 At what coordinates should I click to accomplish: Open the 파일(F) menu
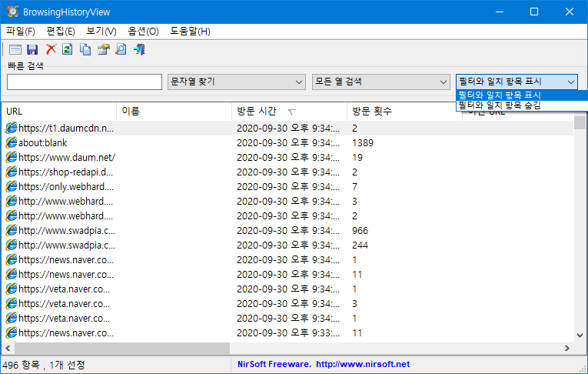click(21, 31)
